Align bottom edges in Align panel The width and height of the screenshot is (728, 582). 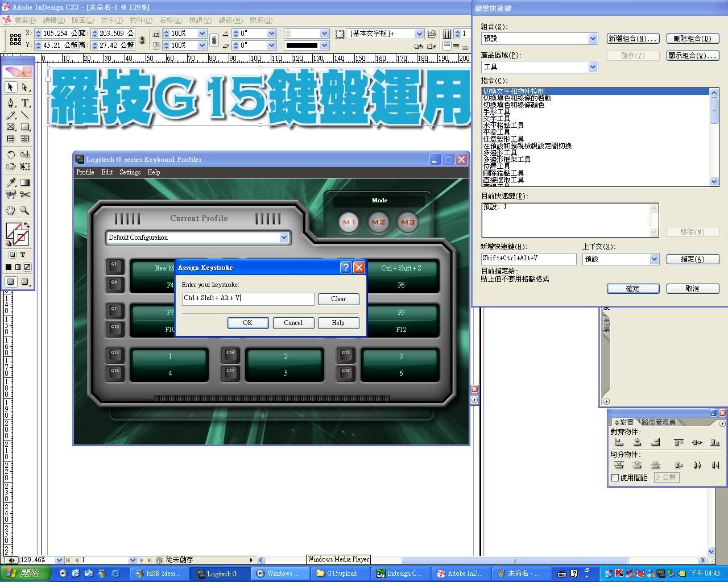715,442
